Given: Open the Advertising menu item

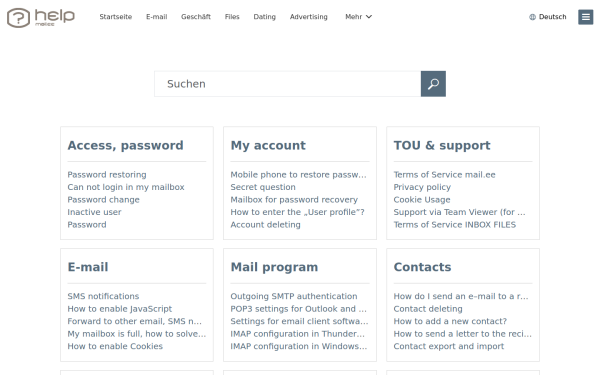Looking at the screenshot, I should [308, 17].
